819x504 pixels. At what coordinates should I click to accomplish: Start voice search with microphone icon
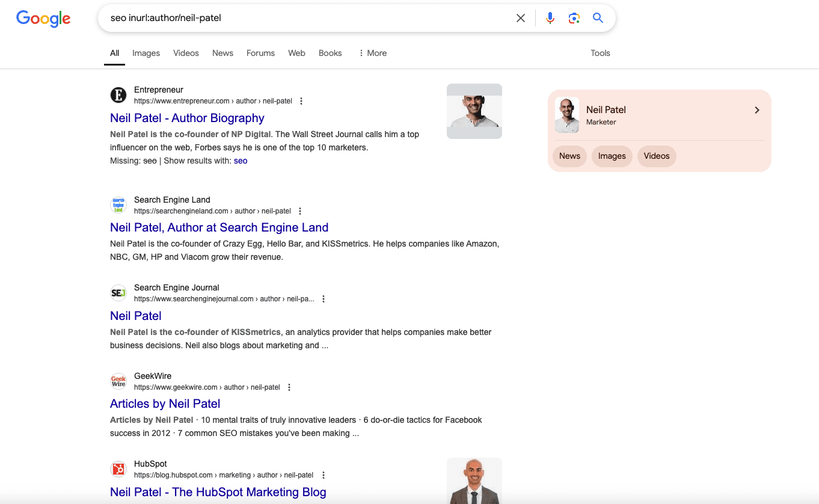(x=550, y=18)
